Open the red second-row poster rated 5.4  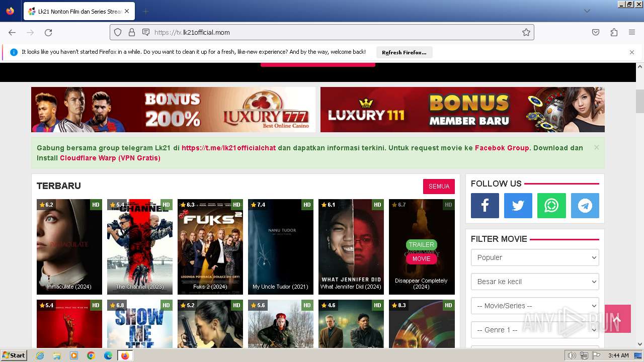click(x=69, y=324)
